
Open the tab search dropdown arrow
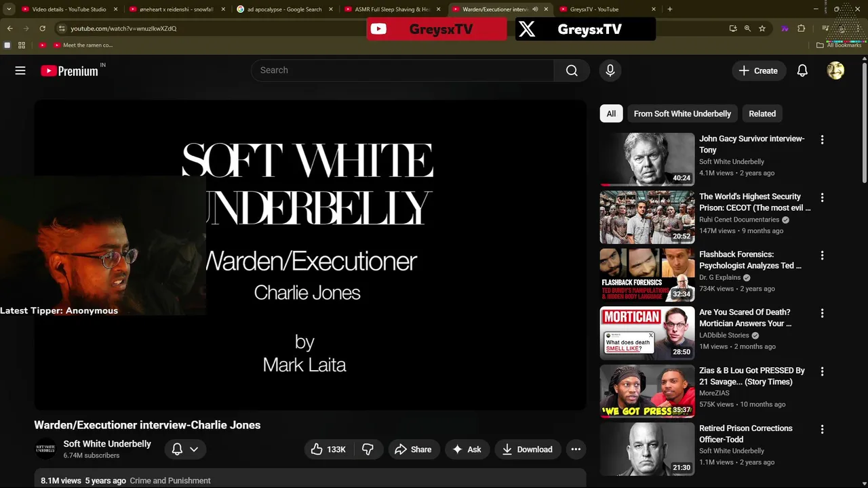pos(9,9)
